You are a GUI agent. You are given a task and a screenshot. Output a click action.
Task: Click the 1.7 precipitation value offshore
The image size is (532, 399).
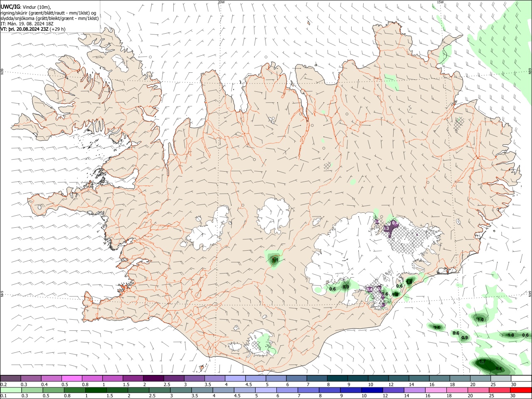point(482,362)
